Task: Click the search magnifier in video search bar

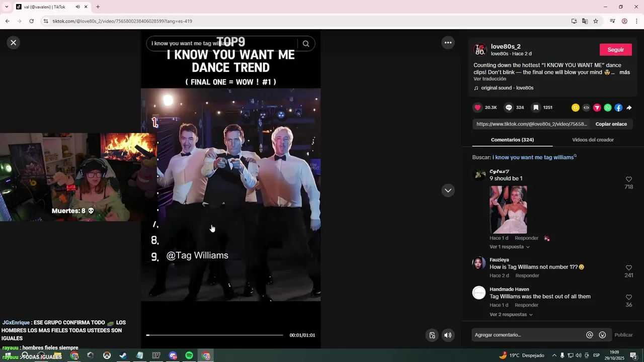Action: 305,44
